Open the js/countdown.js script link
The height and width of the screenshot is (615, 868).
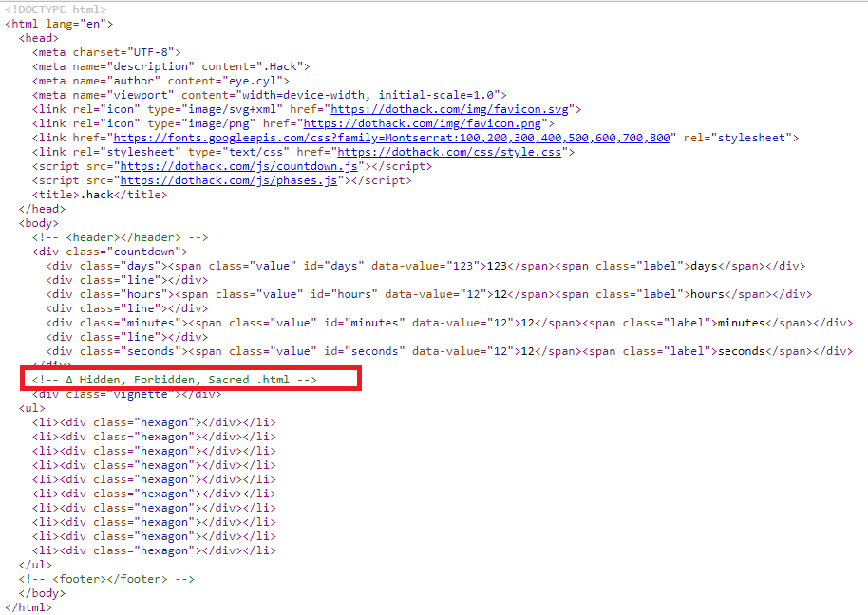click(x=239, y=166)
